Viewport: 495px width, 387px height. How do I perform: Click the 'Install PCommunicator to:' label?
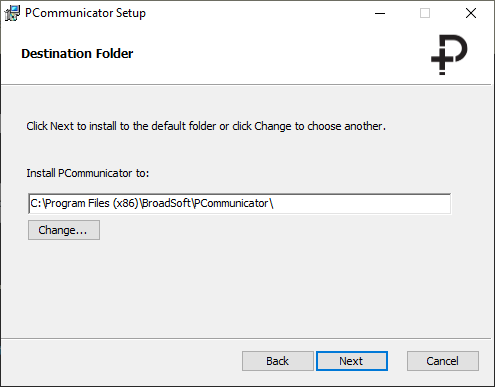(x=88, y=173)
